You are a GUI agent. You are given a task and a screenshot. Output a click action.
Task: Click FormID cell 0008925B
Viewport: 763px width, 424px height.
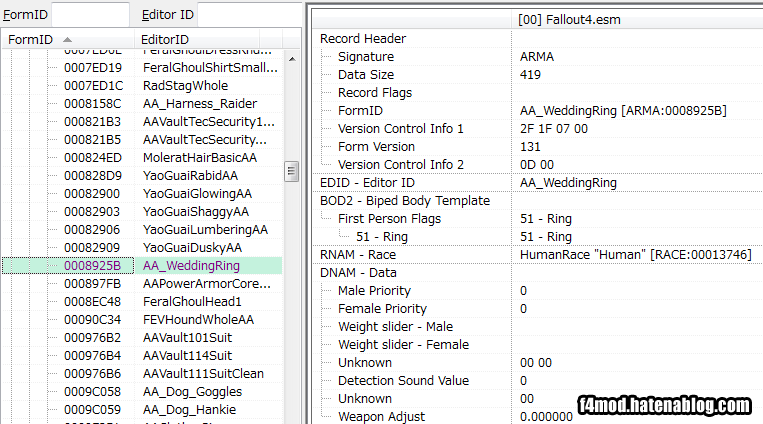[92, 266]
